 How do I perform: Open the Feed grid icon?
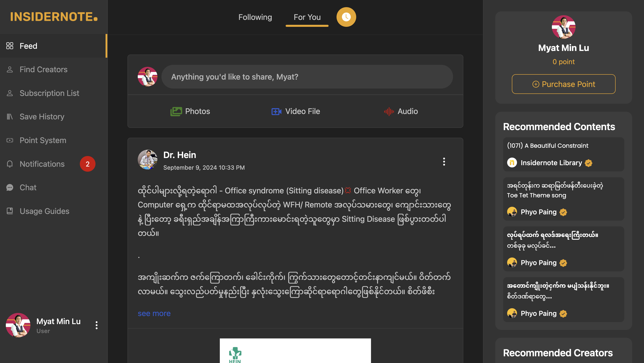click(10, 46)
